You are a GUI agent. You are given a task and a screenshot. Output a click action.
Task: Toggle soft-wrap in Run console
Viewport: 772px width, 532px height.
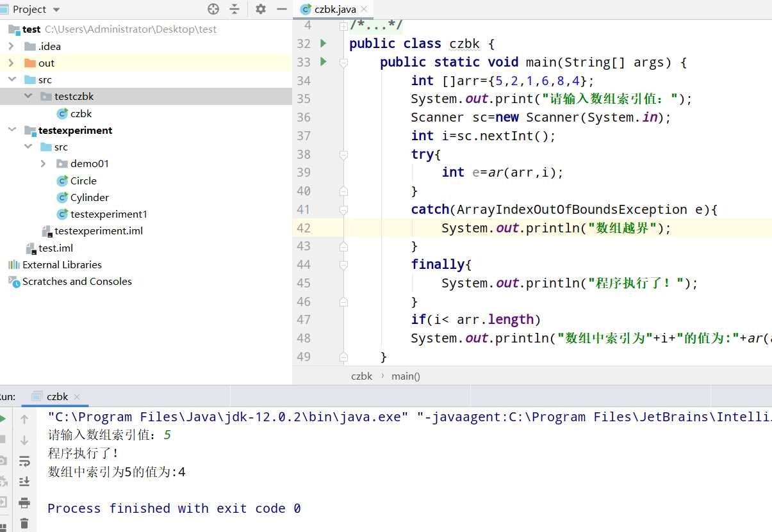(x=24, y=461)
